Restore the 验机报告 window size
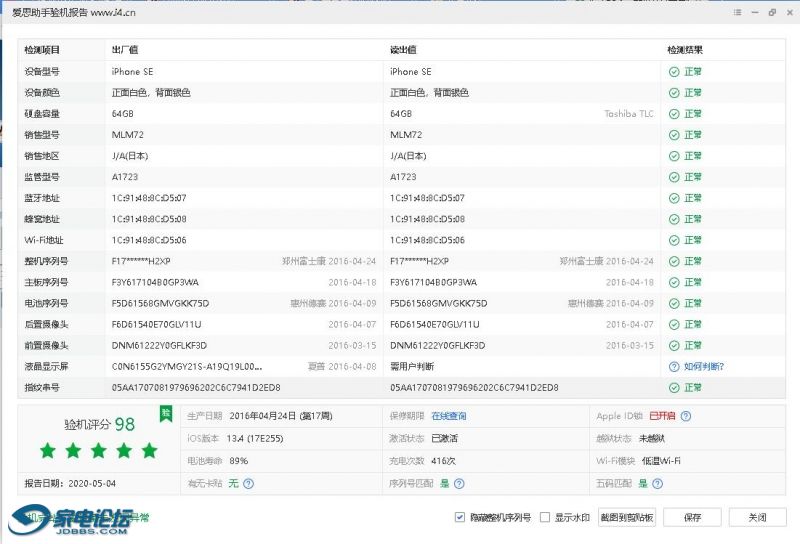 (772, 12)
